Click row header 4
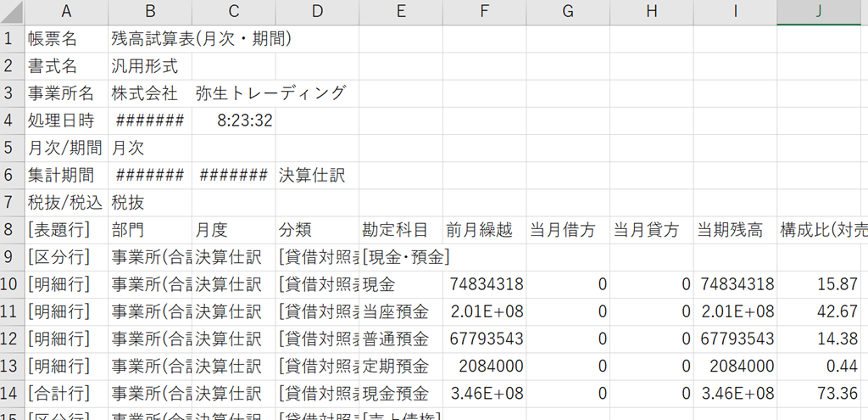 10,120
